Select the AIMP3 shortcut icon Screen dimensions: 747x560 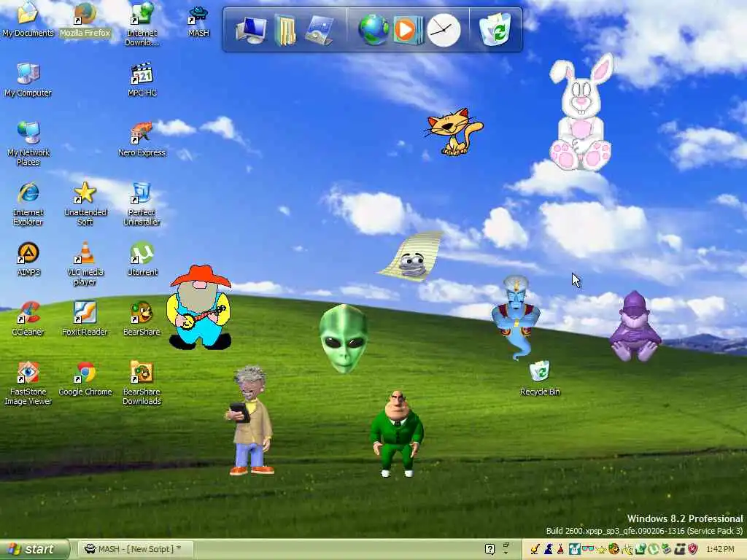click(28, 260)
